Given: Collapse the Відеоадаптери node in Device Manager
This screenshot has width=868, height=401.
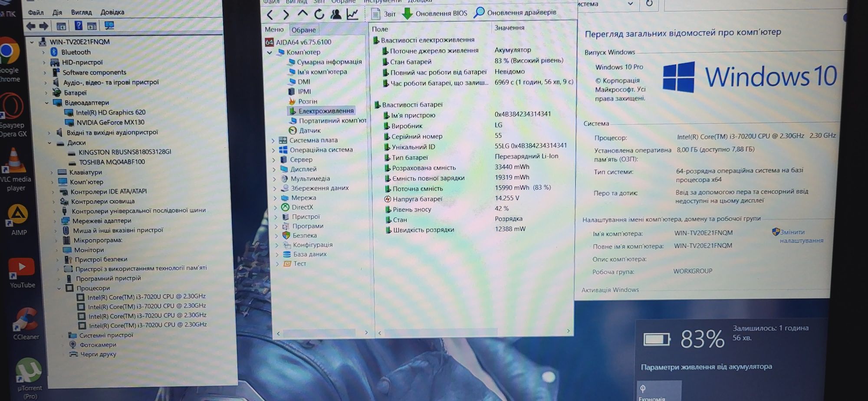Looking at the screenshot, I should 47,103.
